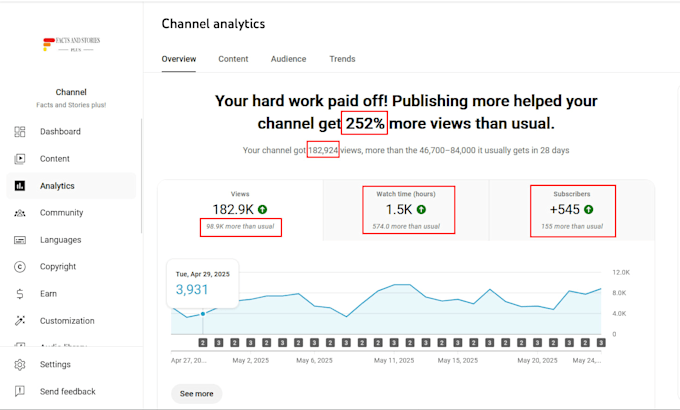Select the Watch time (hours) metric card
This screenshot has height=410, width=680.
click(x=406, y=210)
